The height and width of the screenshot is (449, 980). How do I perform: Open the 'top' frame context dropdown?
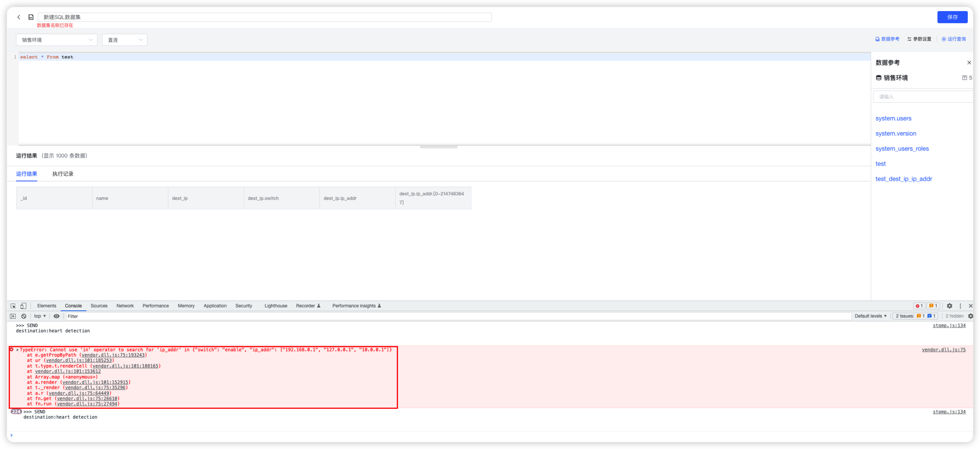(39, 316)
